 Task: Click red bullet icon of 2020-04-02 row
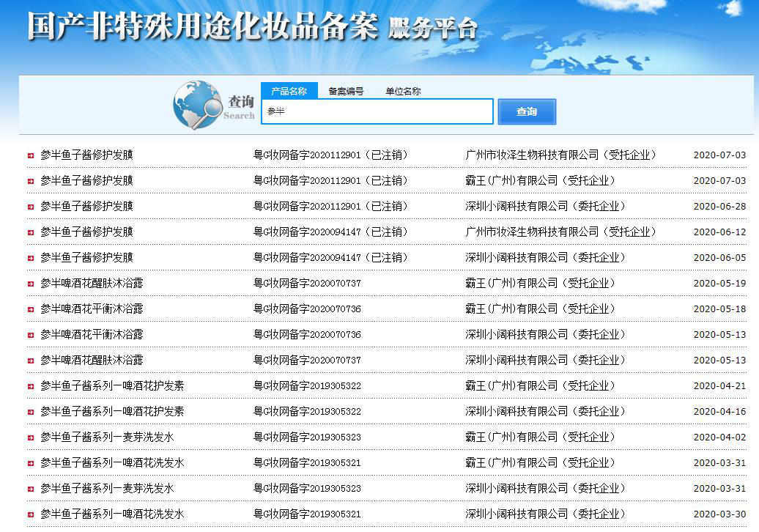coord(31,437)
